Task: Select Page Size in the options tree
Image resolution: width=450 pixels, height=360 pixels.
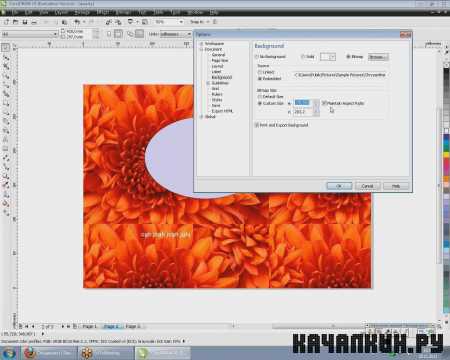Action: point(220,61)
